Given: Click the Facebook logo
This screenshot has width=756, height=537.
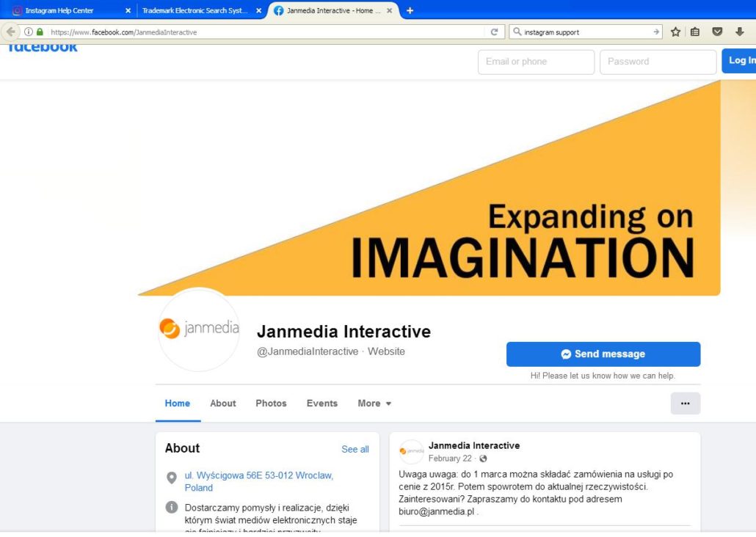Looking at the screenshot, I should 43,48.
